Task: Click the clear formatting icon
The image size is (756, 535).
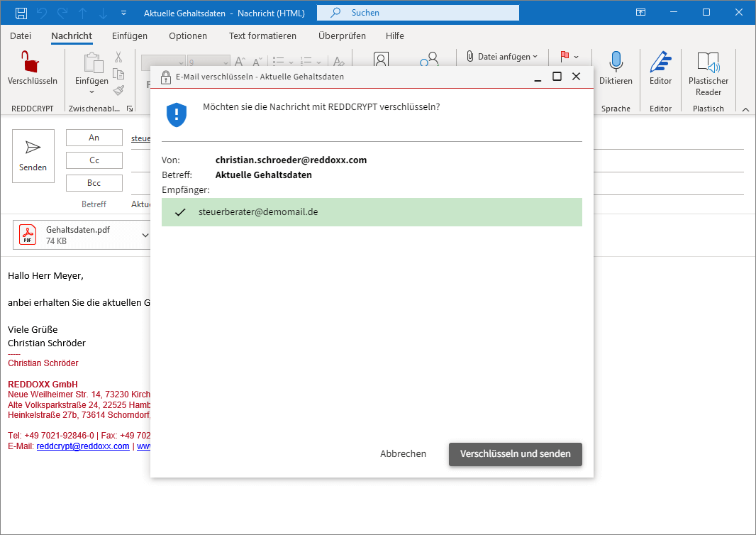Action: pos(339,61)
